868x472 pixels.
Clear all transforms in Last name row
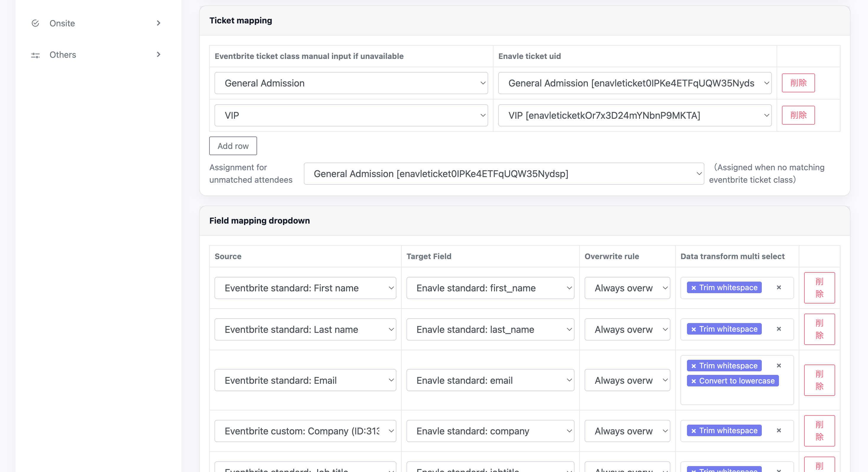(x=779, y=329)
